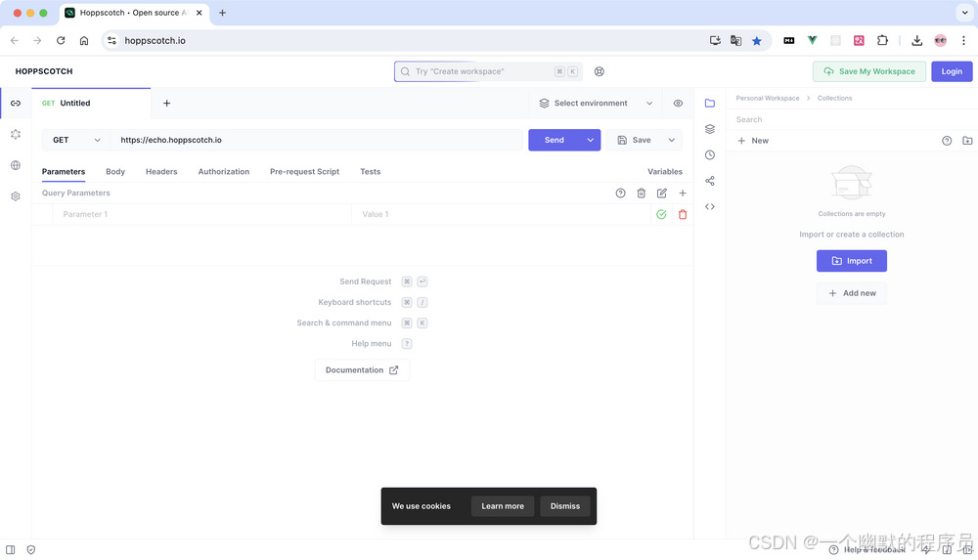Click the Value 1 input field
The image size is (978, 560).
[502, 215]
